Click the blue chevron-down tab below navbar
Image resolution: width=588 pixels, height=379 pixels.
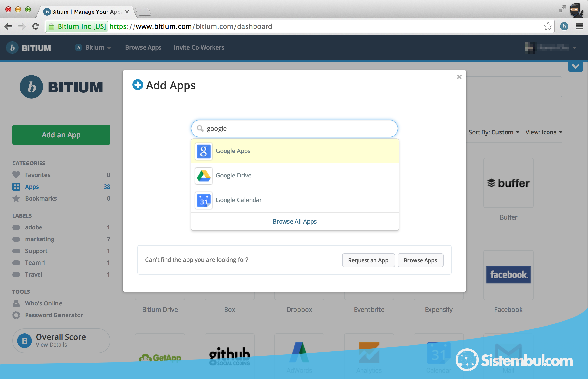tap(575, 66)
